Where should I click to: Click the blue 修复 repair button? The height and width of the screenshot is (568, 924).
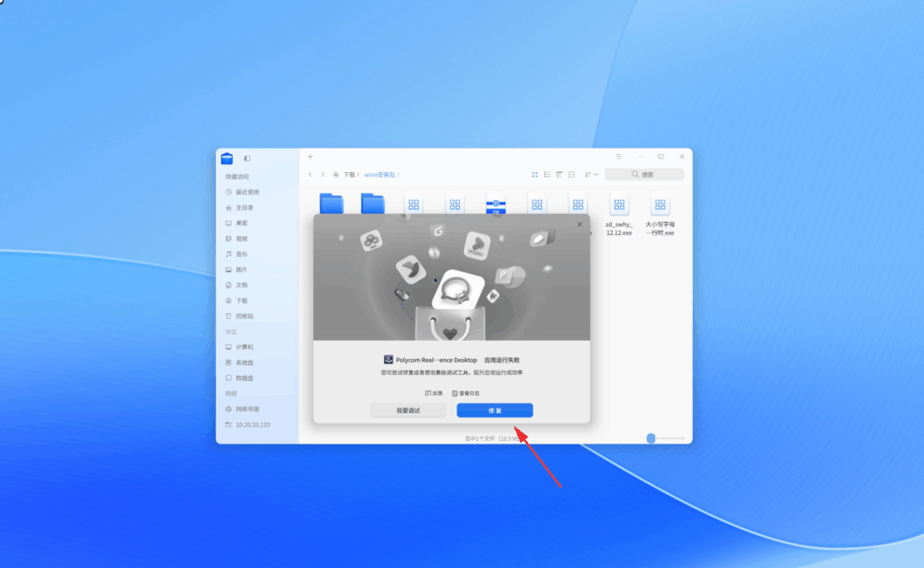point(494,410)
